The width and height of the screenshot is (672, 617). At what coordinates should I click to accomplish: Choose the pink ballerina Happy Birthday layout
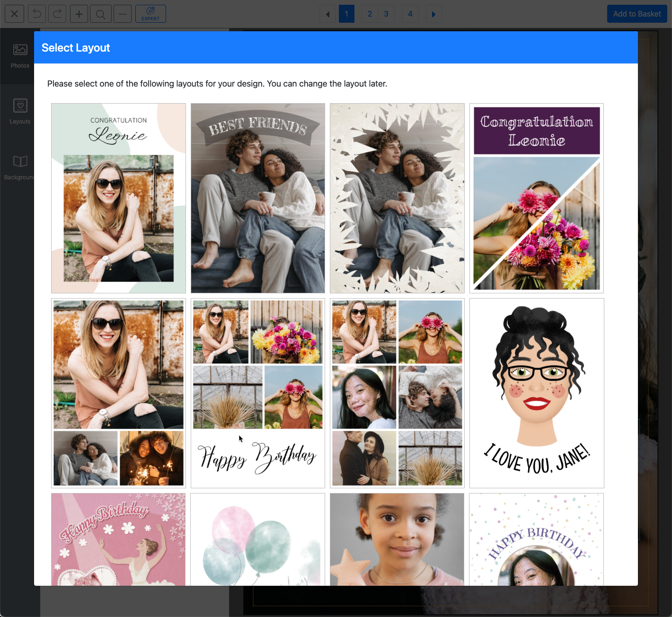[x=118, y=539]
